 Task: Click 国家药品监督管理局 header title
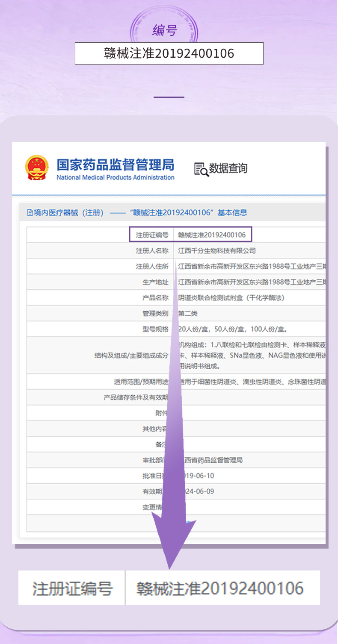pos(116,165)
